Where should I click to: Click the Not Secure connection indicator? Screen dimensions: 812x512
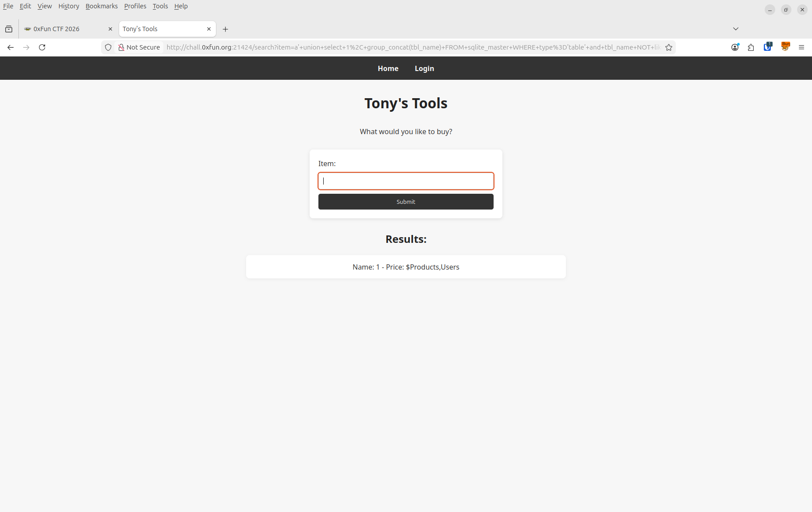139,47
